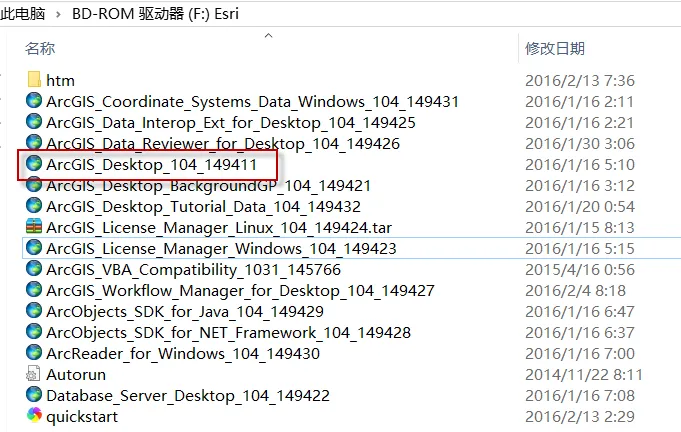
Task: Click the License_Manager_Linux tar archive icon
Action: pos(34,227)
